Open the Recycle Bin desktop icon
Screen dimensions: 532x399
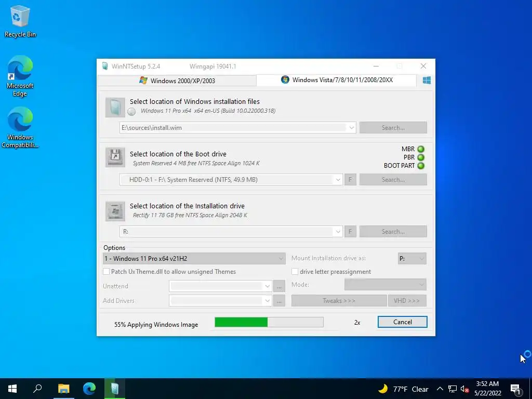(x=20, y=21)
